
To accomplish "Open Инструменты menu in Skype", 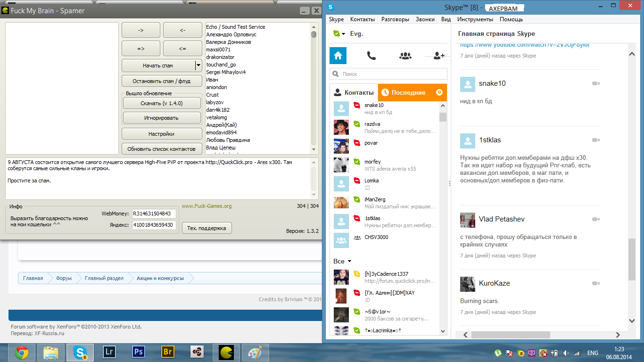I will [475, 19].
